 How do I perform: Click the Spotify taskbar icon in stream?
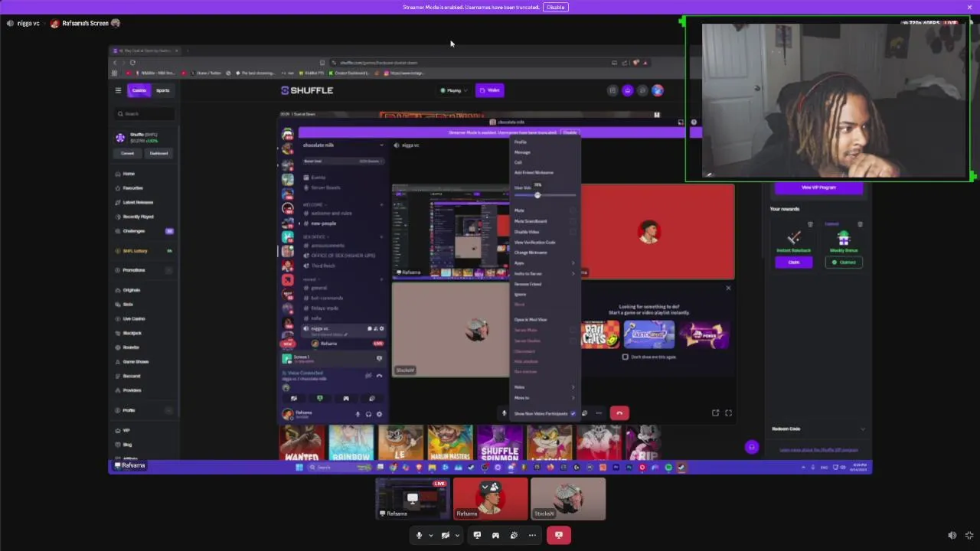pos(668,468)
